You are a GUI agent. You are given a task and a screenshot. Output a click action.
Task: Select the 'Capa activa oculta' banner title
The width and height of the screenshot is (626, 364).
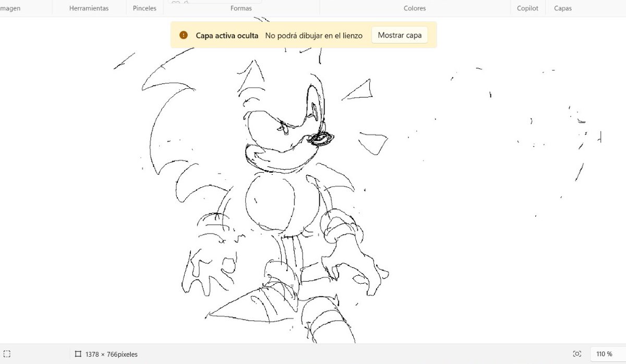[x=227, y=35]
